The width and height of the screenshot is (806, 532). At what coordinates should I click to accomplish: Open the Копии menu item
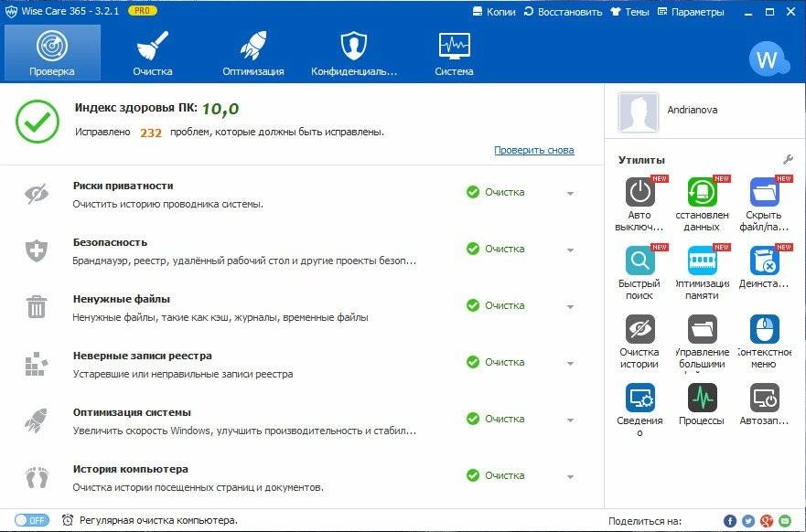tap(494, 11)
